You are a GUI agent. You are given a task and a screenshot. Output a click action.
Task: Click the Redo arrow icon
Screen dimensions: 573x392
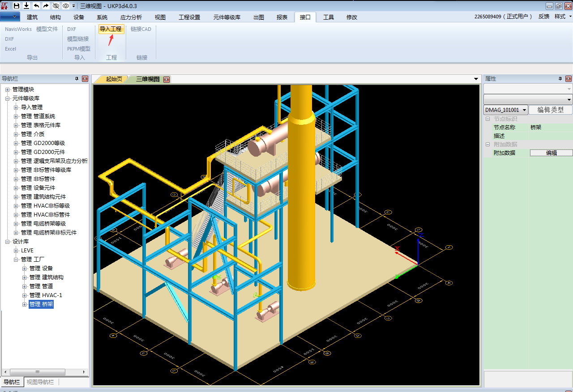(x=46, y=6)
